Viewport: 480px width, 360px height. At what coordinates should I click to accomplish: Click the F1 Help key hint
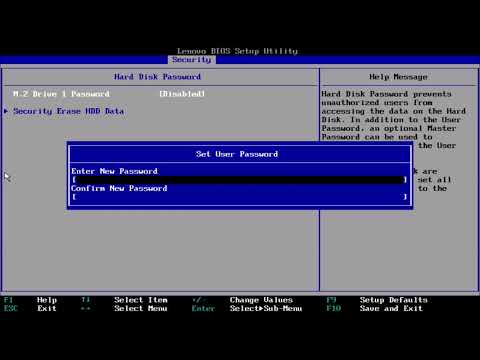click(30, 300)
